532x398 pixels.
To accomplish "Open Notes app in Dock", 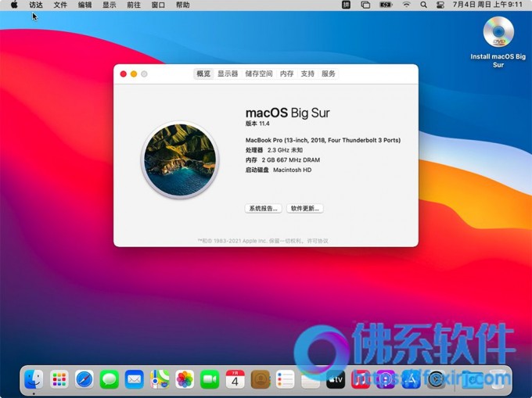I will coord(311,379).
